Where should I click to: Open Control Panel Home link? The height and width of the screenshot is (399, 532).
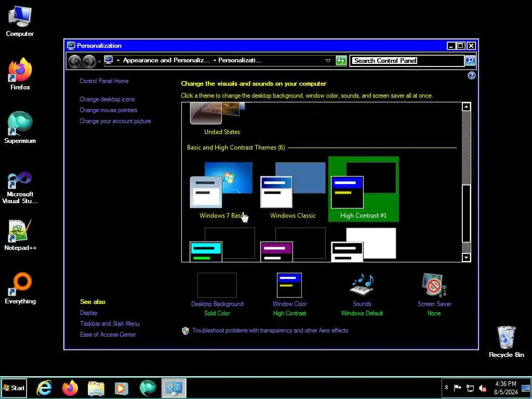(104, 81)
